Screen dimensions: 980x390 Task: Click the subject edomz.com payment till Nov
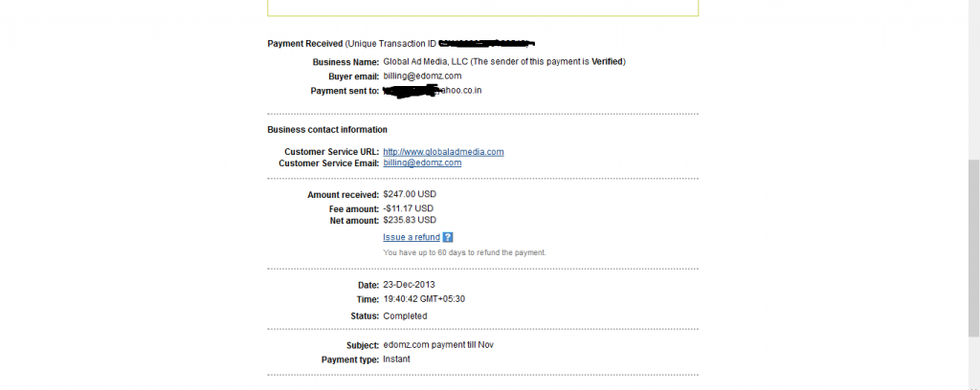coord(438,345)
